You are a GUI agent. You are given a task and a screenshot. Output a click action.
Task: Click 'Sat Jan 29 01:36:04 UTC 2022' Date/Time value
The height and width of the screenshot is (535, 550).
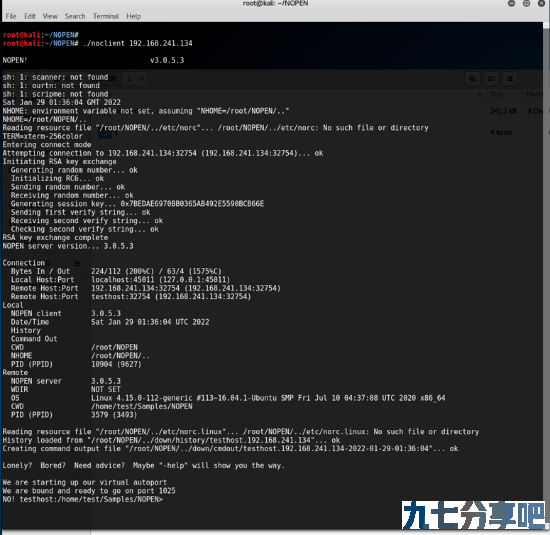click(150, 322)
